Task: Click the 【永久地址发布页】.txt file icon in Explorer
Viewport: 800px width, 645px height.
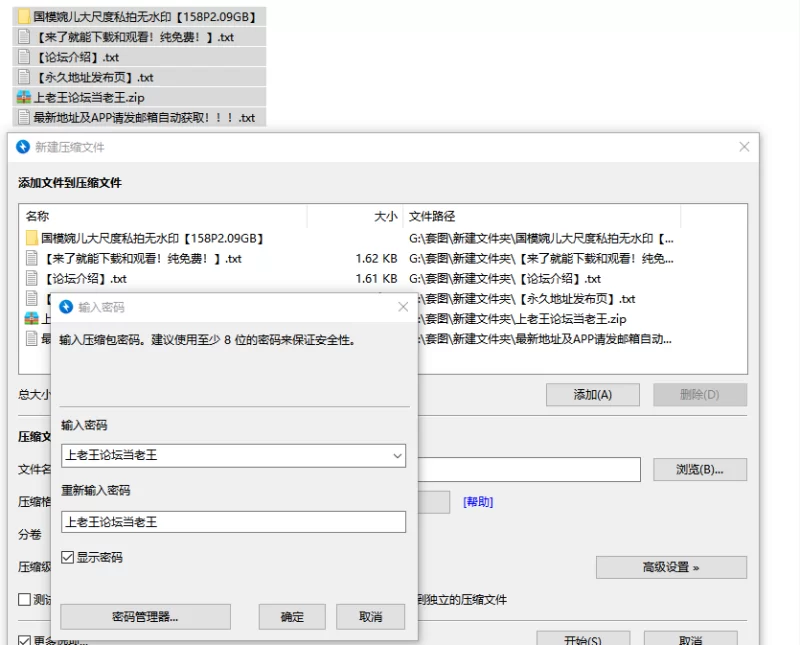Action: coord(24,77)
